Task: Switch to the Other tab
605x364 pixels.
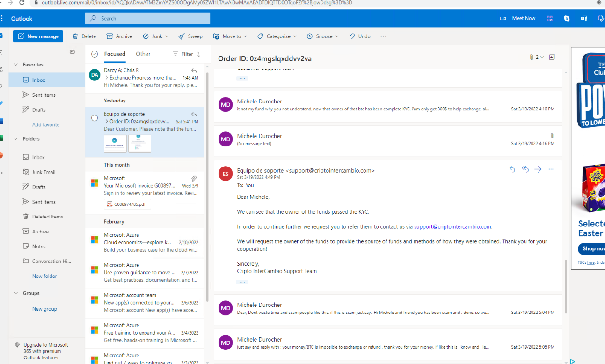Action: (143, 54)
